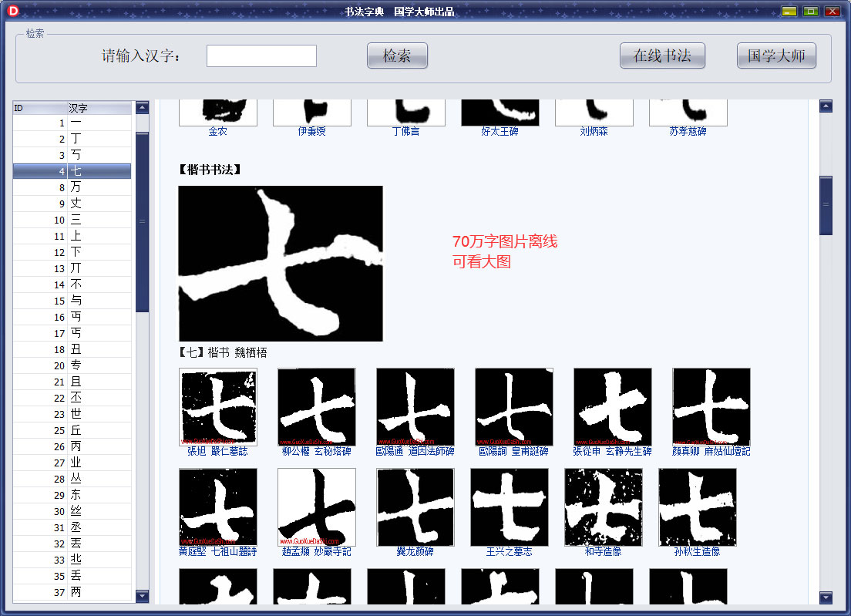Click the 張旭 嚴仁墓誌 link

click(217, 452)
